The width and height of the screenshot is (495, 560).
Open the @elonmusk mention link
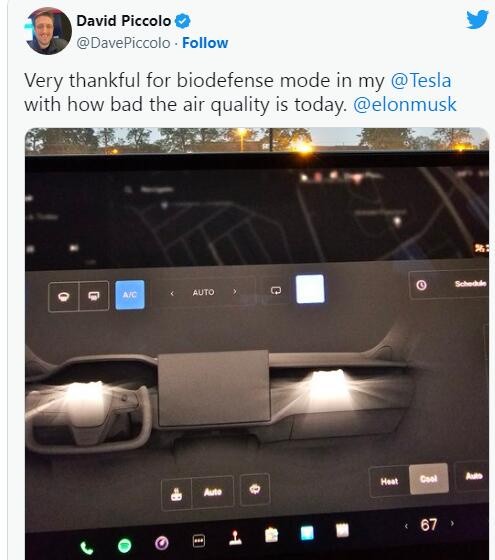405,104
